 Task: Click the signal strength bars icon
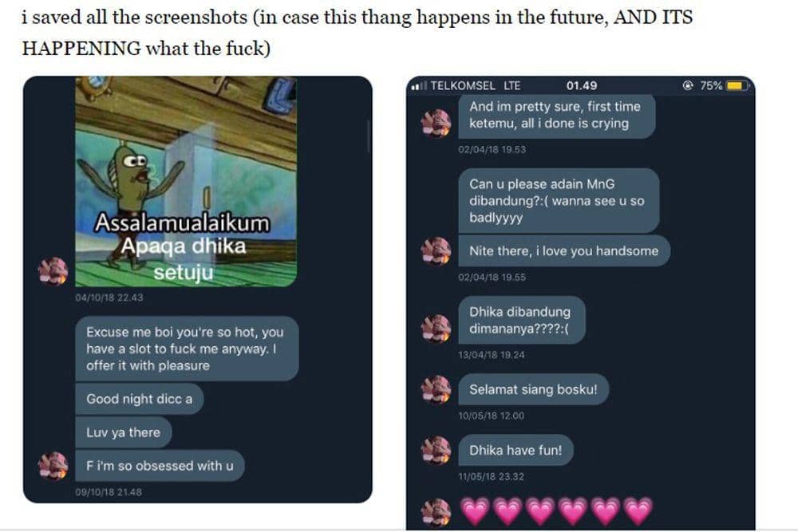point(419,86)
